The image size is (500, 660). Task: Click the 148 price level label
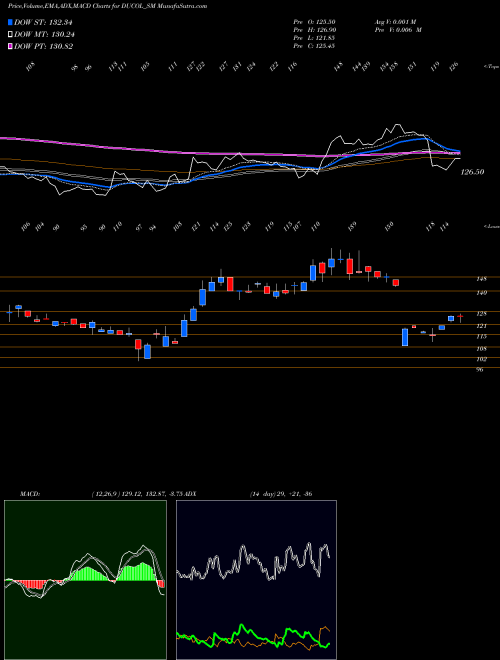click(481, 279)
